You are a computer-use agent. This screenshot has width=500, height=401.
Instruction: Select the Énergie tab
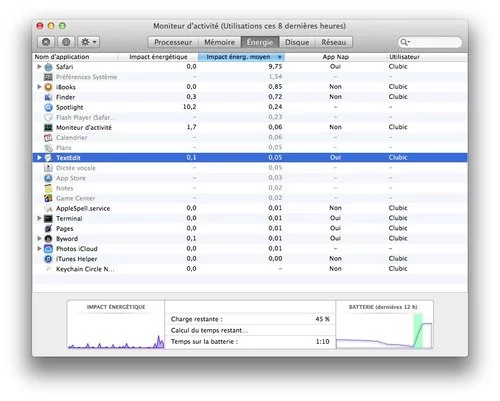[x=260, y=42]
